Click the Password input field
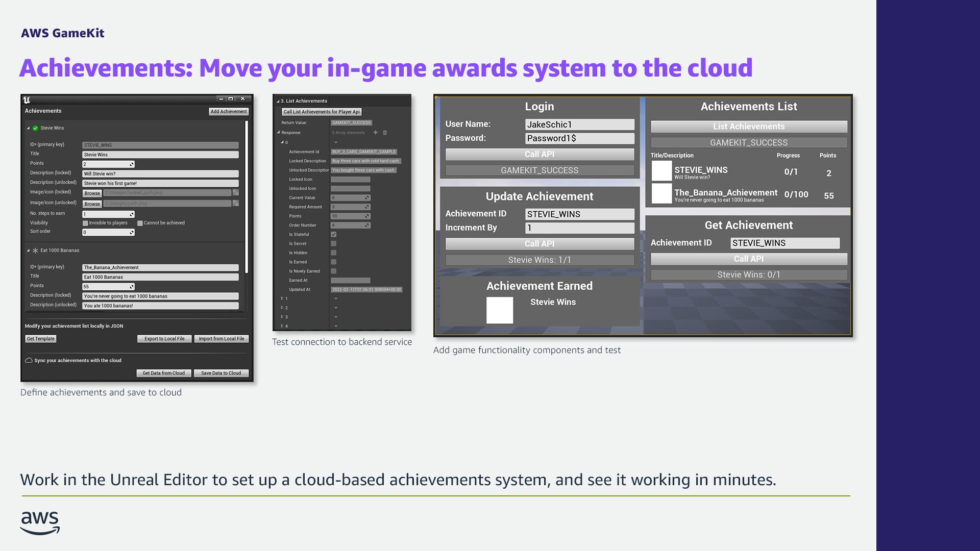 tap(580, 138)
